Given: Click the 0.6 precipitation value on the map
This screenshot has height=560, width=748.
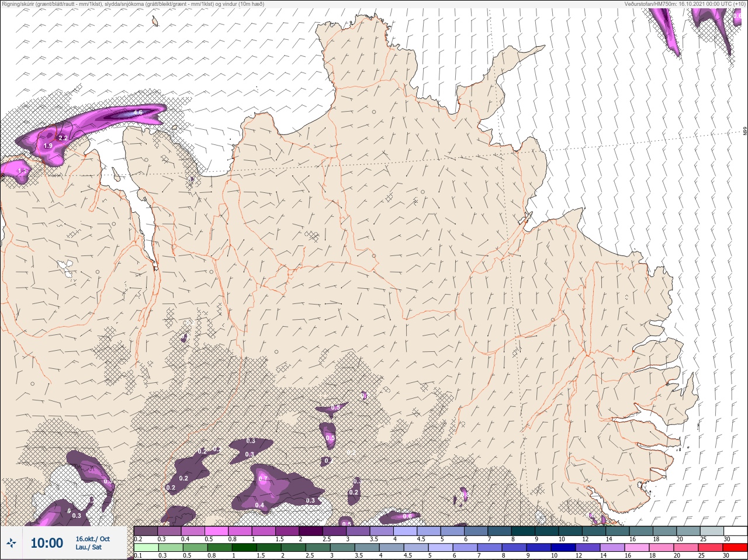Looking at the screenshot, I should tap(407, 516).
